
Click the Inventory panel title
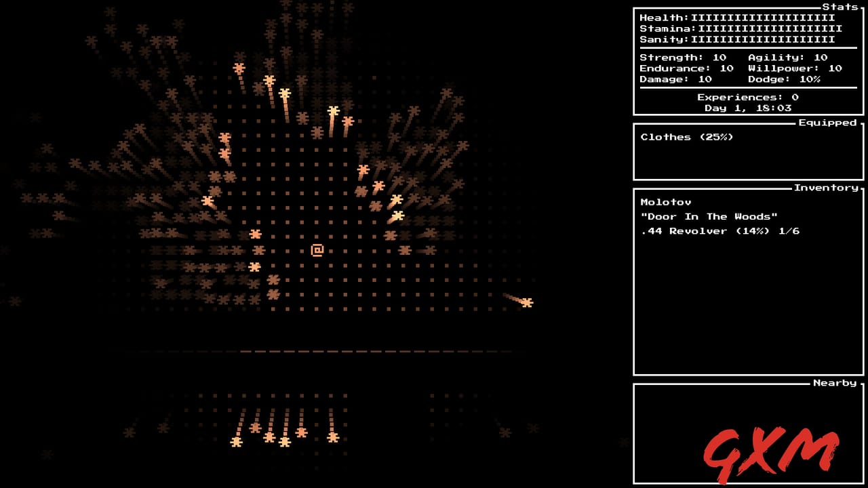[x=825, y=188]
